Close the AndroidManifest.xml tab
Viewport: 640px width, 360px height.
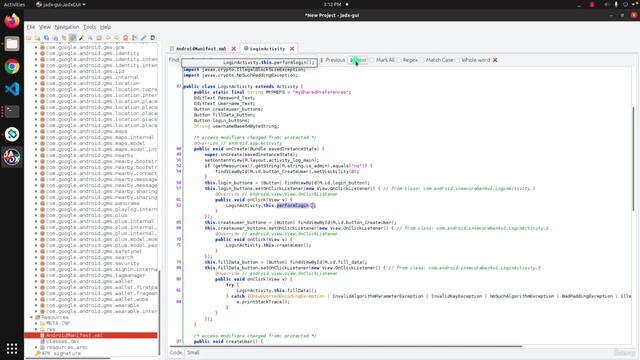[234, 49]
